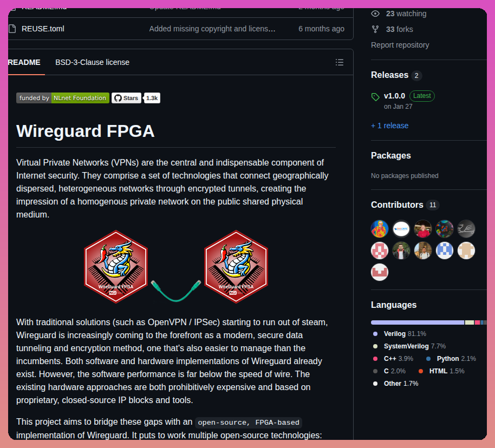495x448 pixels.
Task: Click the REUSE.toml file icon
Action: [12, 29]
